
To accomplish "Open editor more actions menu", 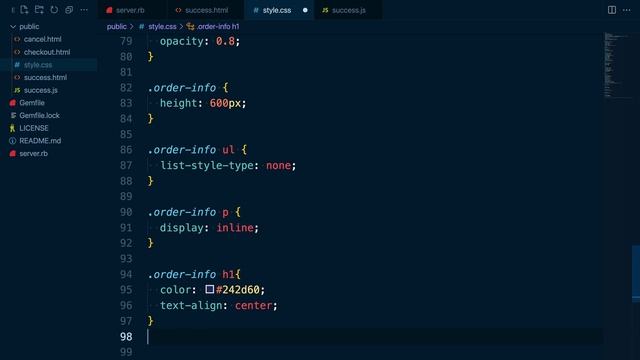I will pos(627,10).
